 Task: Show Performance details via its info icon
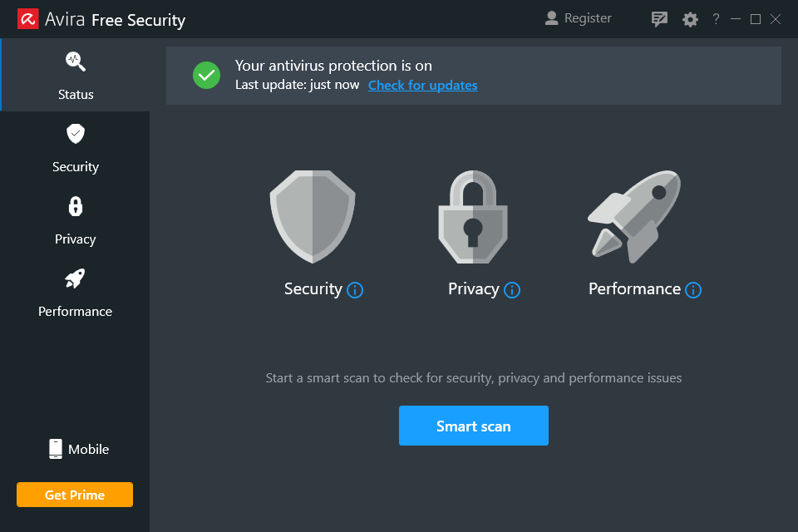(692, 290)
